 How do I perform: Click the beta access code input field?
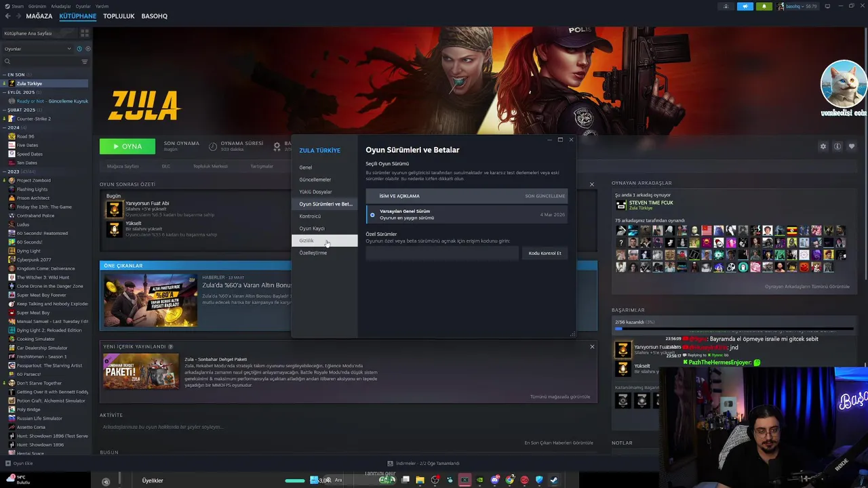(442, 253)
